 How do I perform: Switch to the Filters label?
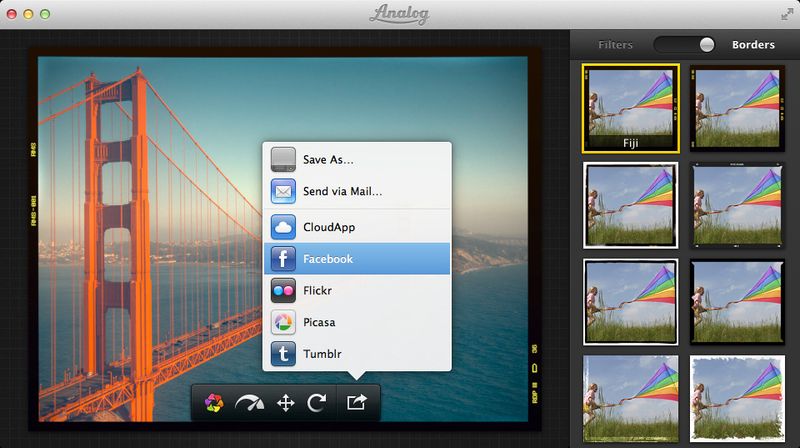pos(615,45)
